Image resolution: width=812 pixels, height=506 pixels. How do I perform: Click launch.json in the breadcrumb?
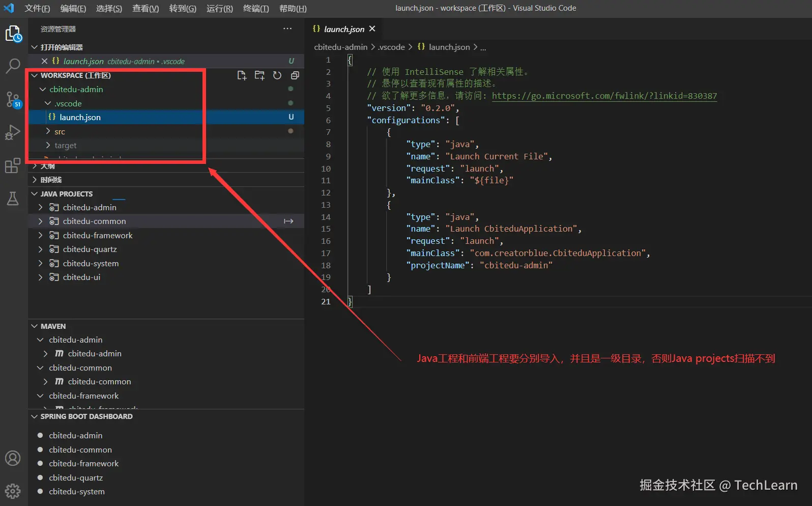tap(449, 47)
